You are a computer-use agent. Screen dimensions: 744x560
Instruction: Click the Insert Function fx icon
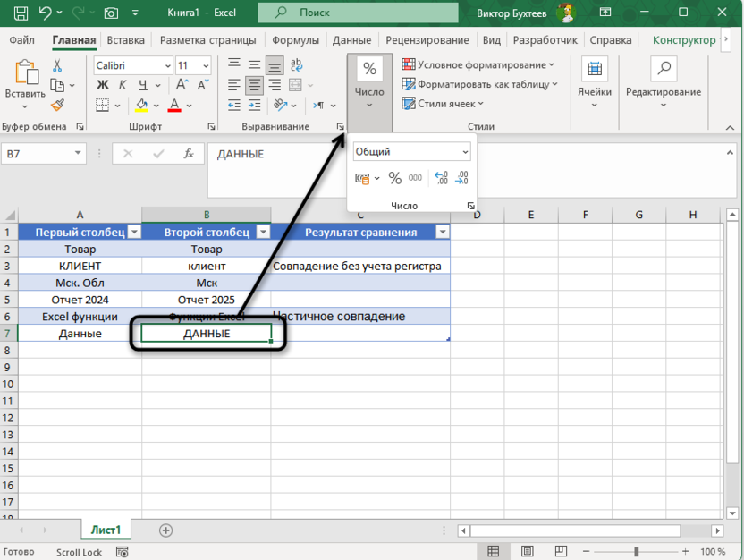tap(189, 154)
